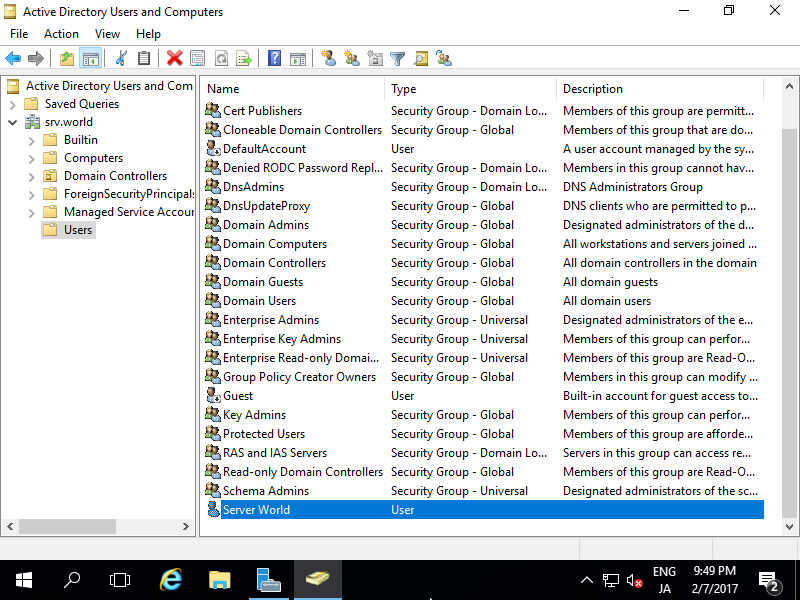Image resolution: width=800 pixels, height=600 pixels.
Task: Go up one level with the folder-arrow icon
Action: (x=67, y=59)
